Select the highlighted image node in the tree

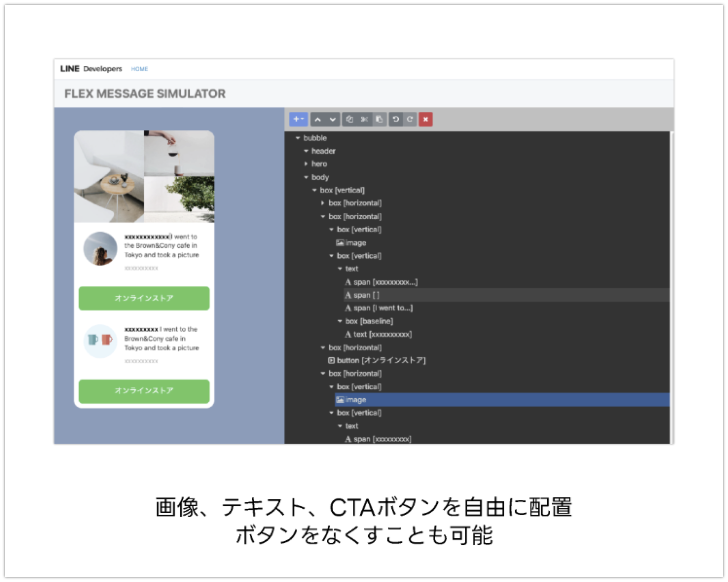pos(354,400)
